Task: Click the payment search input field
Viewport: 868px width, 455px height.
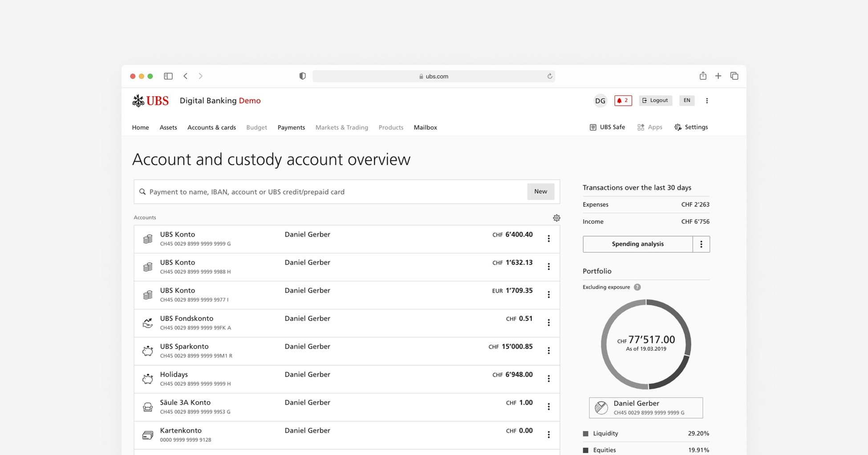Action: (312, 191)
